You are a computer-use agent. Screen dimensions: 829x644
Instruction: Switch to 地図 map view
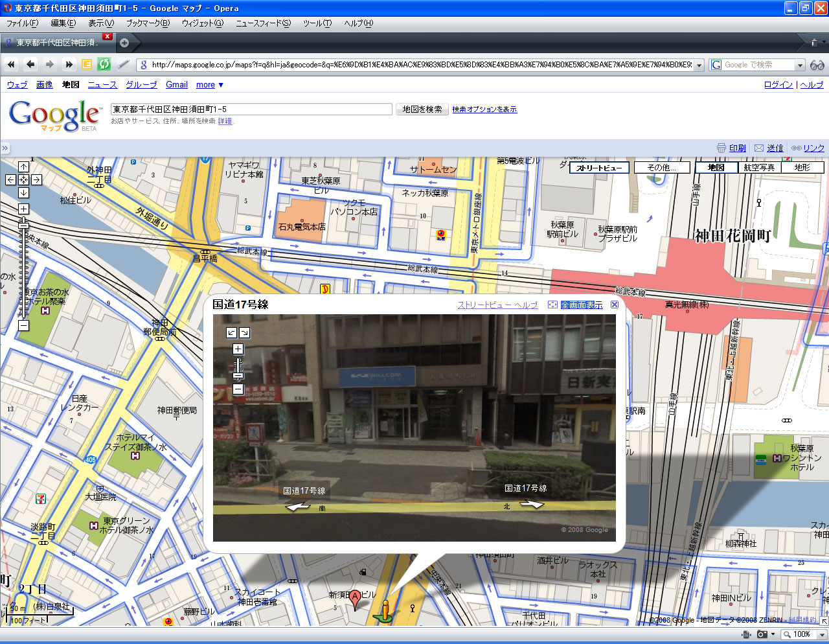pos(716,167)
